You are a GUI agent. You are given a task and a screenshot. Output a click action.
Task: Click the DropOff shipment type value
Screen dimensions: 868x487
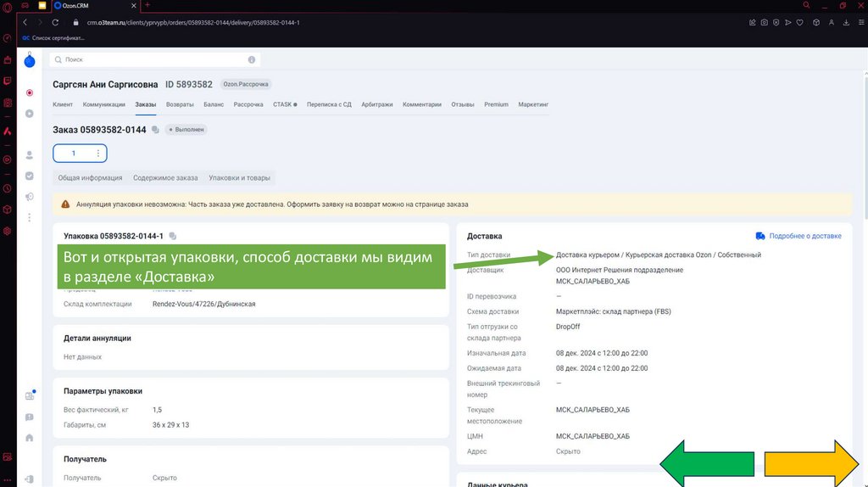568,327
